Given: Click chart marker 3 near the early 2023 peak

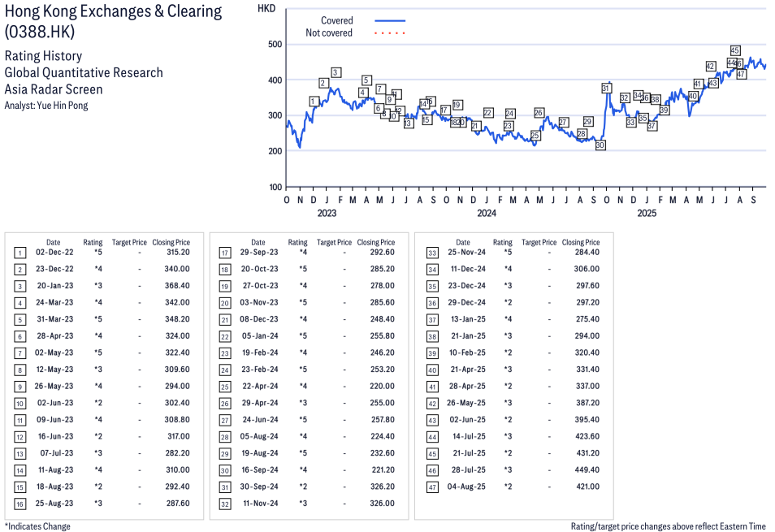Looking at the screenshot, I should (x=336, y=72).
